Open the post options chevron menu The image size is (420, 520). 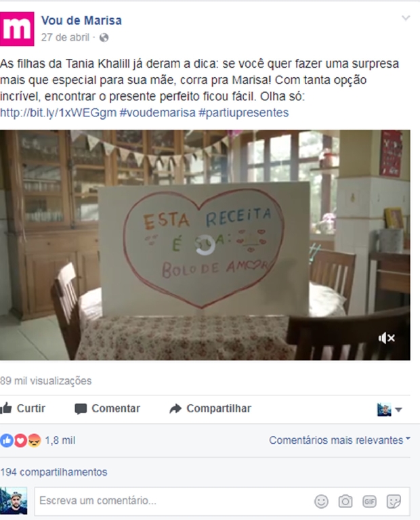406,18
